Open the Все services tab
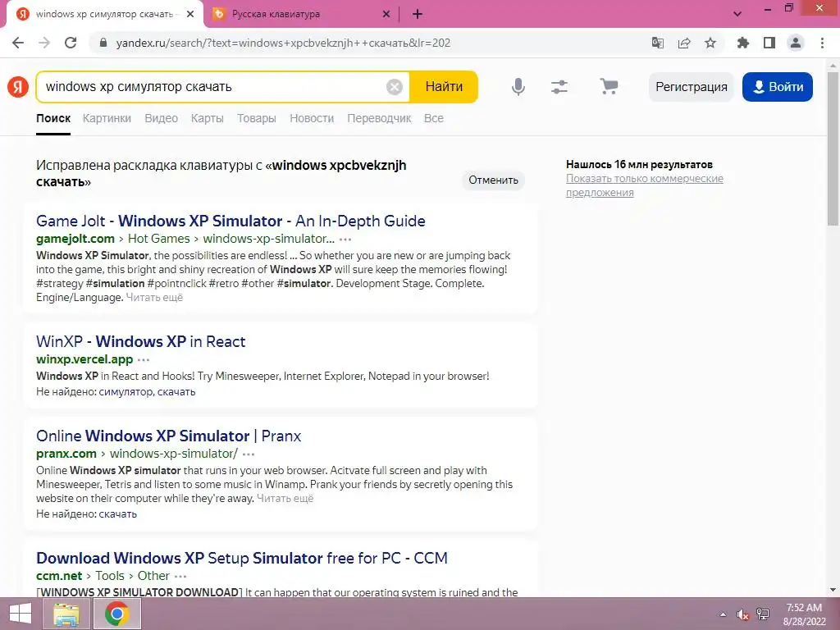Image resolution: width=840 pixels, height=630 pixels. pos(434,118)
